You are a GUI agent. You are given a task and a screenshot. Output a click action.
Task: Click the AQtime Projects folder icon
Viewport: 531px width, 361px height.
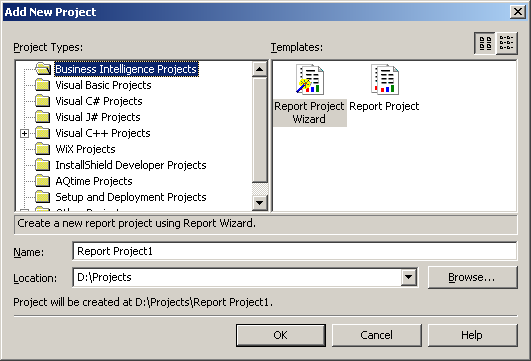43,181
